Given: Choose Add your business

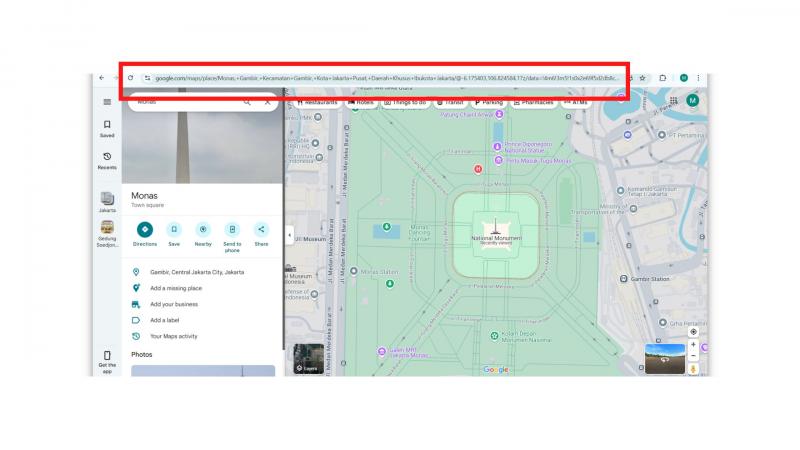Looking at the screenshot, I should tap(174, 305).
